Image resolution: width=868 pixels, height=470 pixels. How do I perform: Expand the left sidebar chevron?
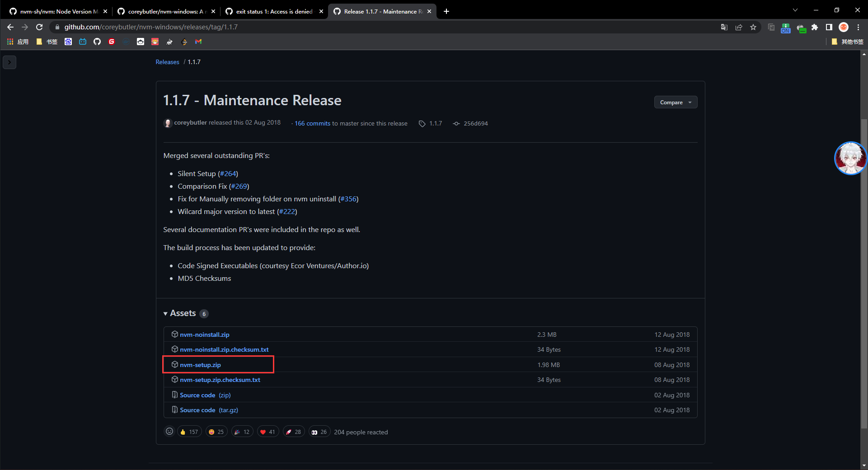(x=9, y=62)
